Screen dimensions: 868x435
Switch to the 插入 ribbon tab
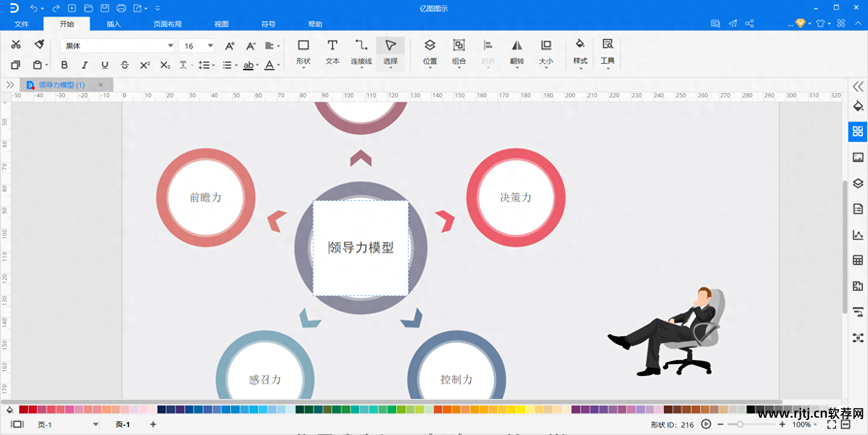click(113, 24)
